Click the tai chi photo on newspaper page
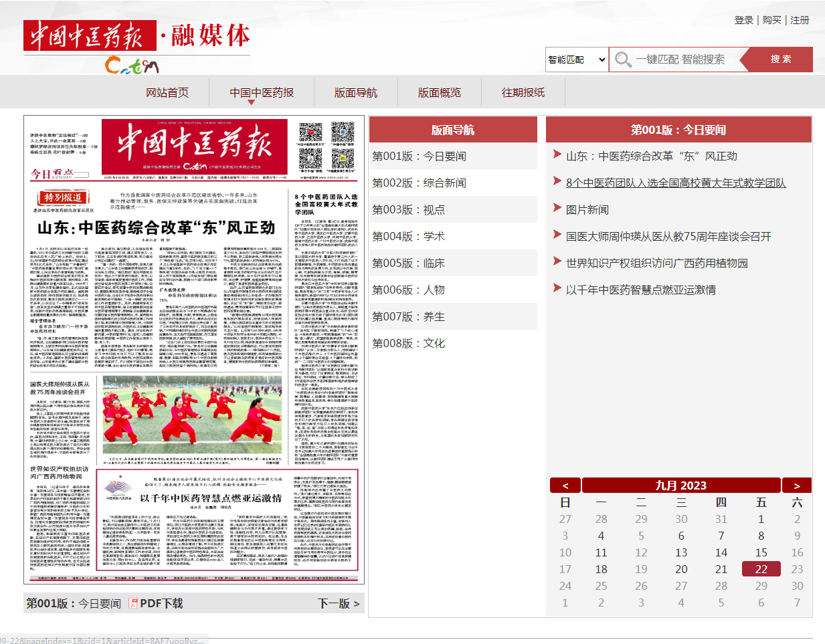 [x=192, y=414]
